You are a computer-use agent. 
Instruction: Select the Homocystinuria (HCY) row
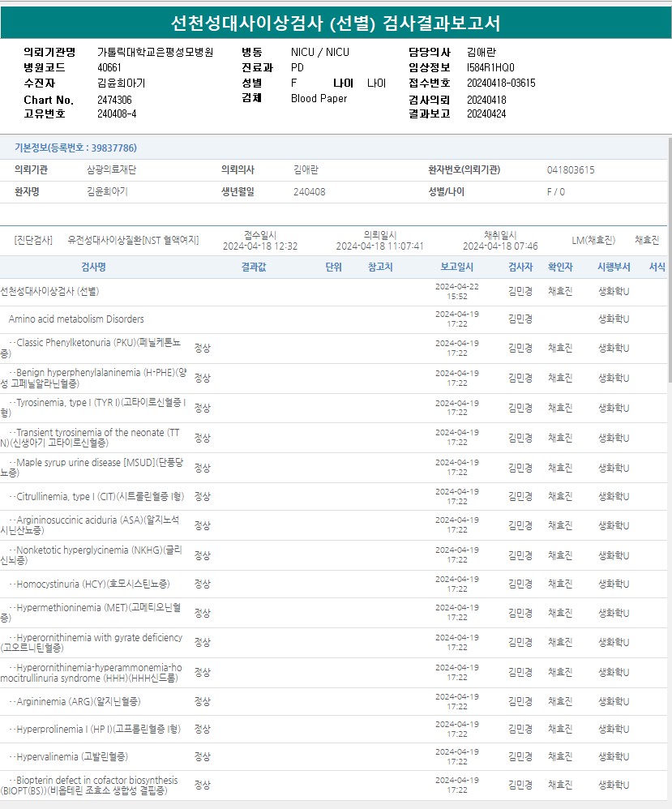coord(333,584)
